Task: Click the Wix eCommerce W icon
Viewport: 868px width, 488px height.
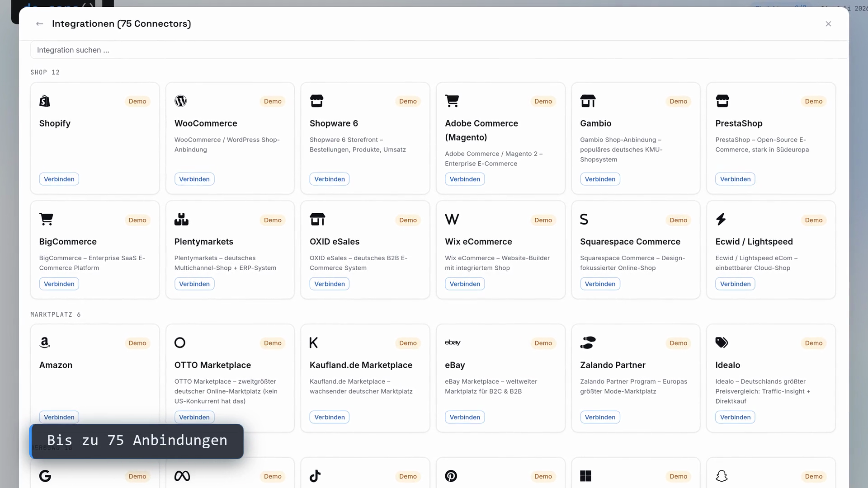Action: pyautogui.click(x=452, y=219)
